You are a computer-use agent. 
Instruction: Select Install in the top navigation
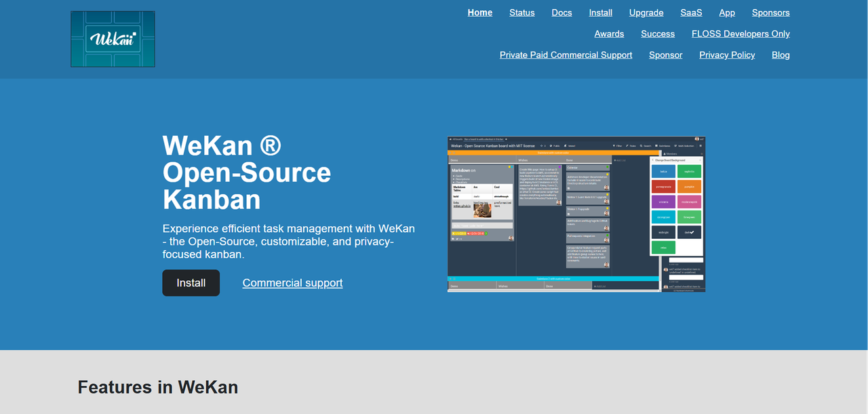(601, 12)
